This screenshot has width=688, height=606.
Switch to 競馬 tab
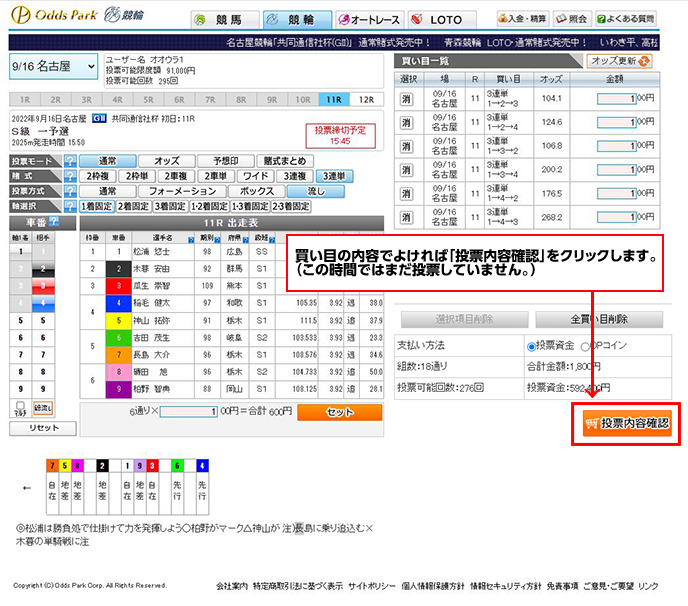(225, 20)
